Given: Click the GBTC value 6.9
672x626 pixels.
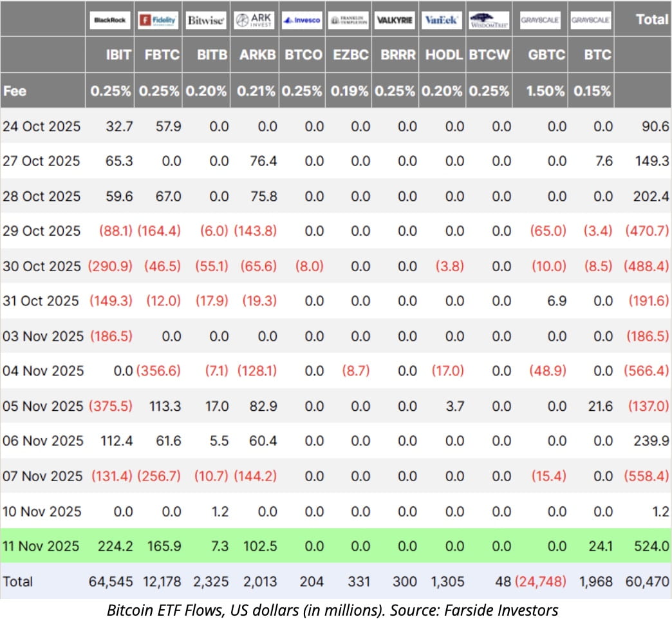Looking at the screenshot, I should pos(557,301).
